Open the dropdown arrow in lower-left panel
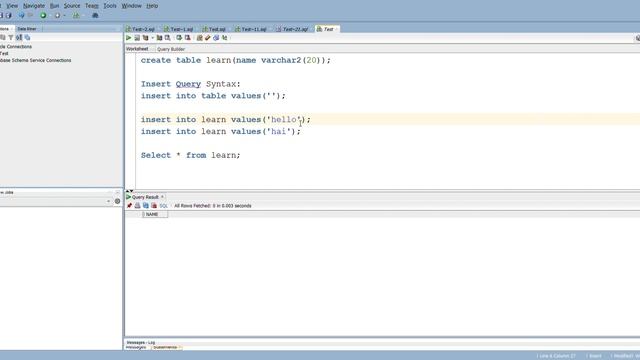Screen dimensions: 640x360 (x=108, y=201)
